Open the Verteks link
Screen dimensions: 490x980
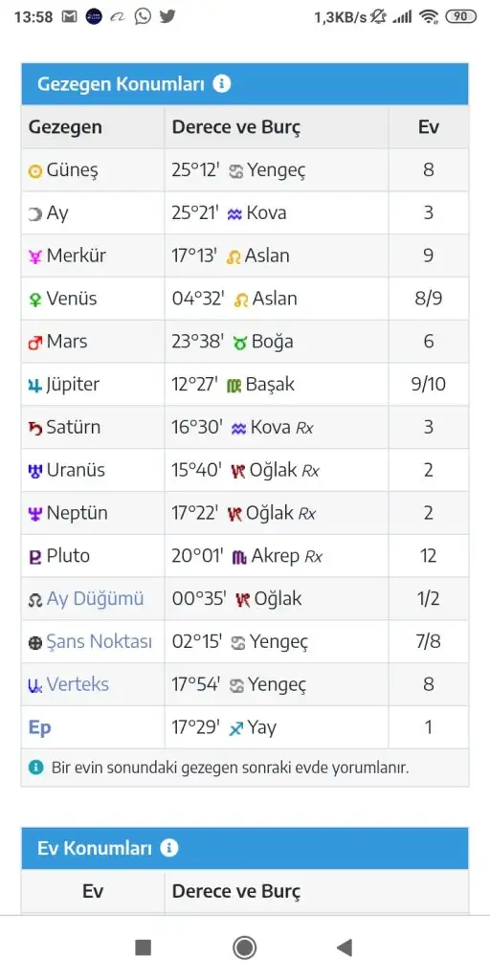coord(78,684)
